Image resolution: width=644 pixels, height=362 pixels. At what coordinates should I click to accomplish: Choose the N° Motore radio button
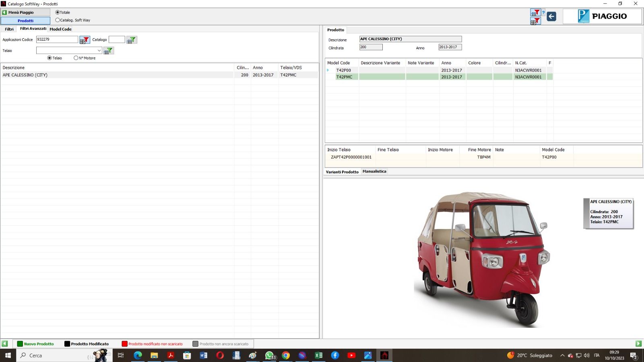76,58
